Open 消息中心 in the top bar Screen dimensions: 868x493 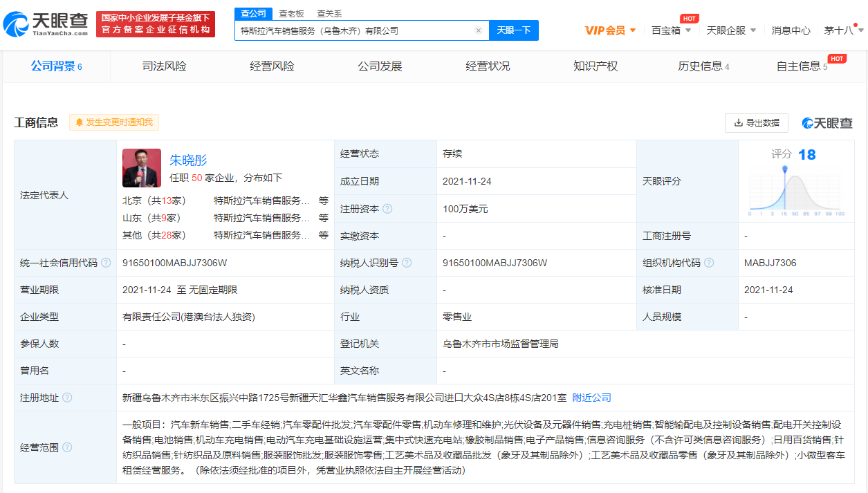pyautogui.click(x=791, y=30)
